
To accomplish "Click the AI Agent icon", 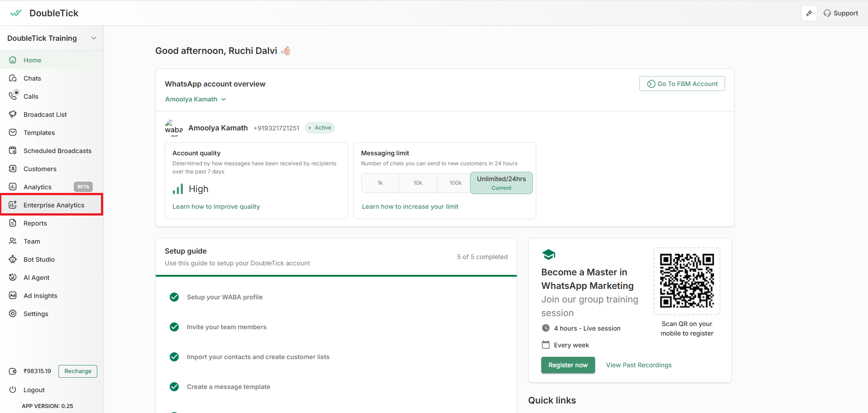I will [x=13, y=278].
